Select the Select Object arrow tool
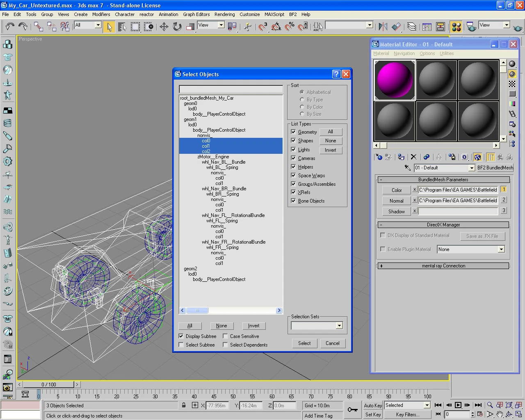Screen dimensions: 525x420 pos(109,27)
